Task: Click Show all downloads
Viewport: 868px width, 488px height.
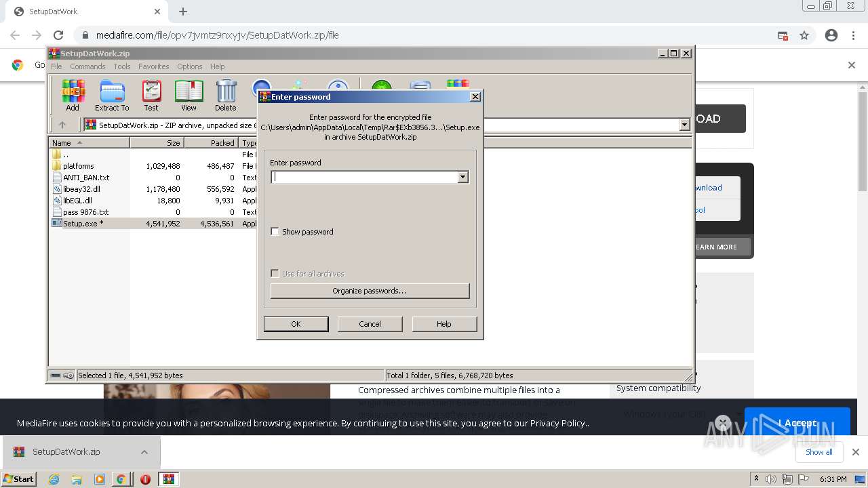Action: coord(819,452)
